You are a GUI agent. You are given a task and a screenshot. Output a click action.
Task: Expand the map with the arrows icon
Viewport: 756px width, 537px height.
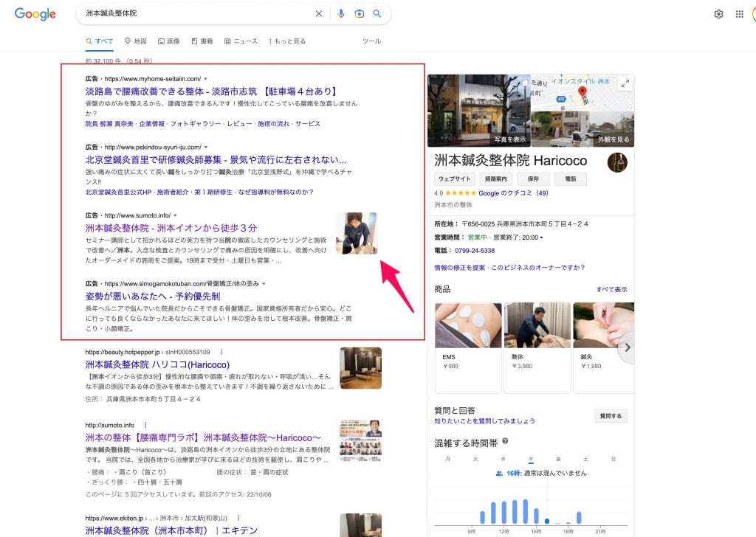[625, 83]
